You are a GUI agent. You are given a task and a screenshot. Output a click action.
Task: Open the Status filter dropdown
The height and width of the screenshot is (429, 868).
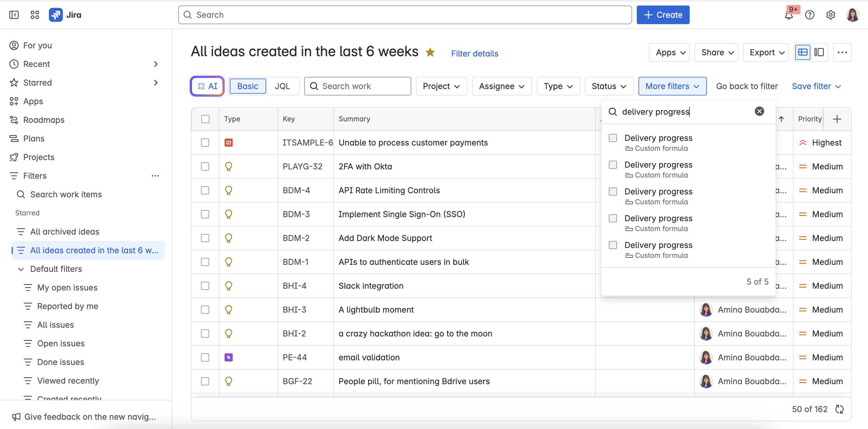point(609,86)
